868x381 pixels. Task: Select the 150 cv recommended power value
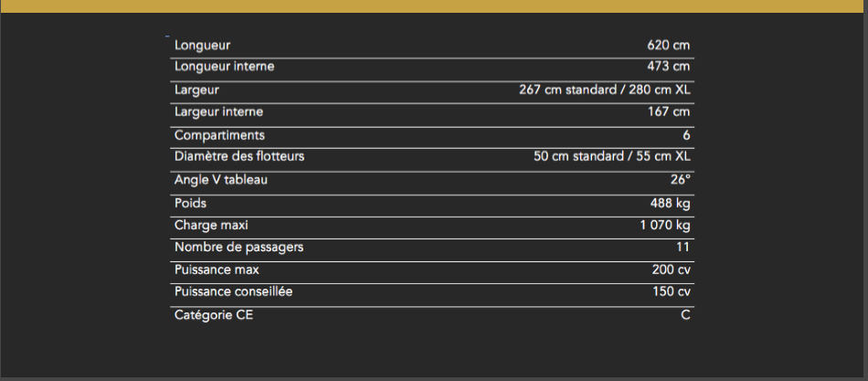672,291
